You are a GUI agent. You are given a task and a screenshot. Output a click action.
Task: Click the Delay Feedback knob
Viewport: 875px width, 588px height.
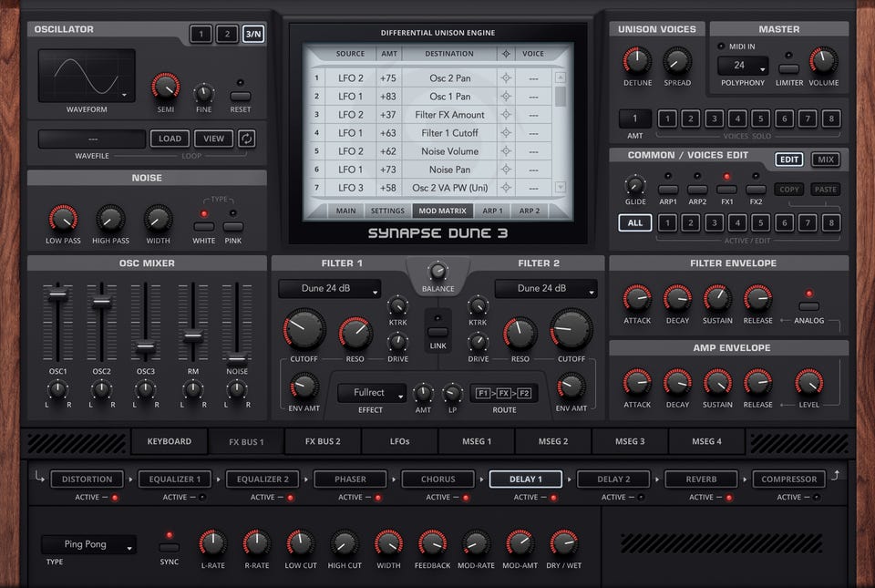pyautogui.click(x=432, y=542)
